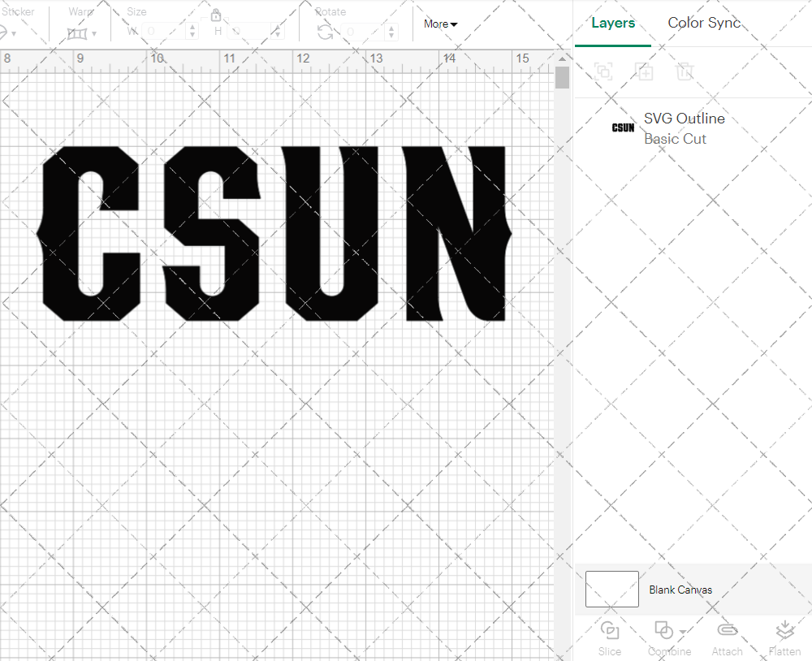Viewport: 812px width, 661px height.
Task: Click the Blank Canvas white color swatch
Action: point(611,590)
